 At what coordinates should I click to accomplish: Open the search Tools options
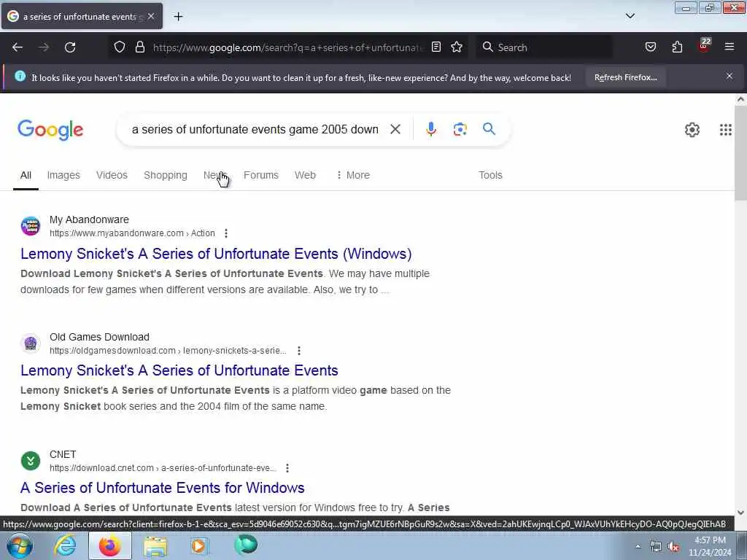(x=490, y=175)
